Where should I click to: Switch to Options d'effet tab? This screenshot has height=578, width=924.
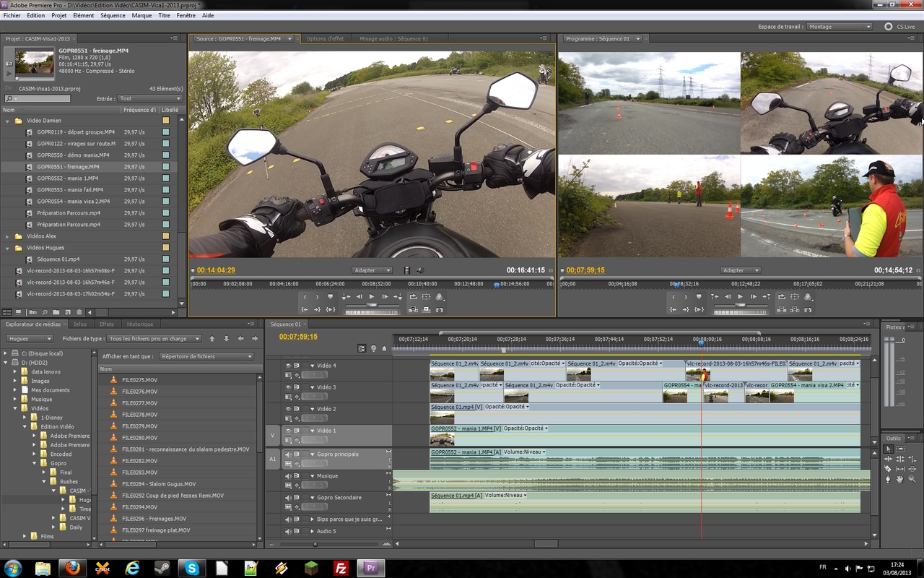point(325,38)
